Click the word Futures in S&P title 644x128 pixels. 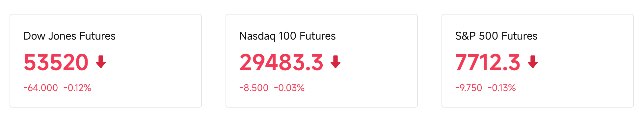tap(520, 36)
